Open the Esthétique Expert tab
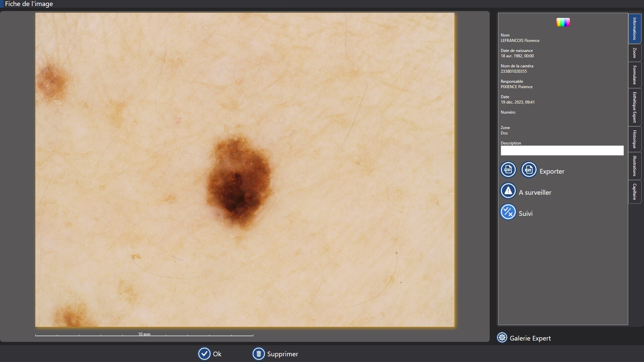 [635, 107]
